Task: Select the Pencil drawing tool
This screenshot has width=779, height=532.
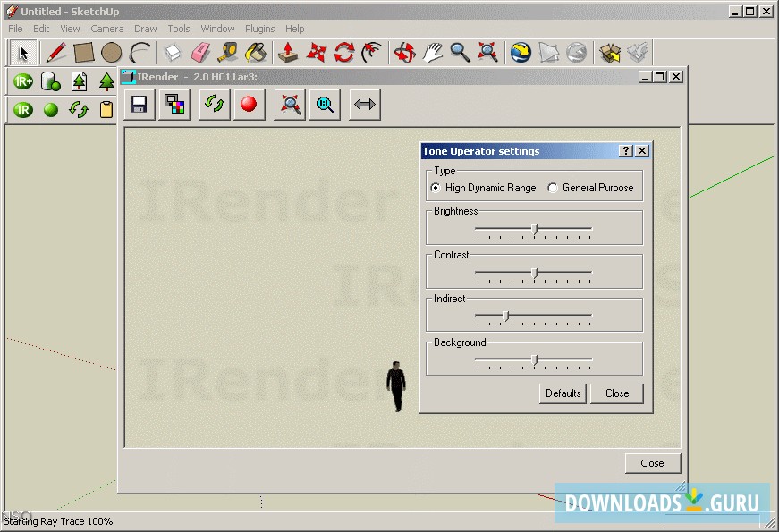Action: click(54, 53)
